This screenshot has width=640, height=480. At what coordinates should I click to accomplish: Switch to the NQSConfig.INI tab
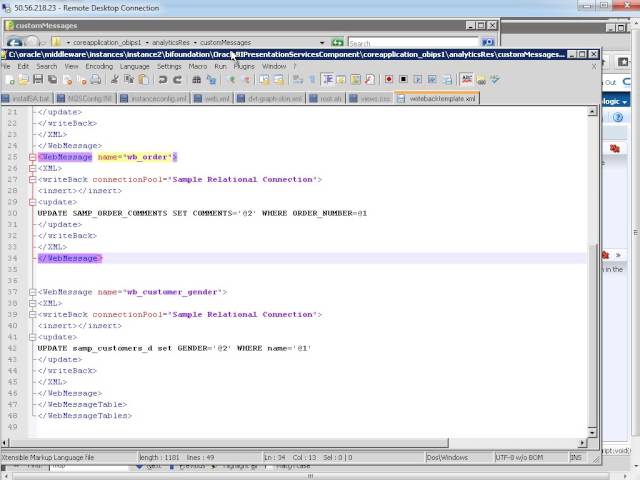(x=85, y=98)
